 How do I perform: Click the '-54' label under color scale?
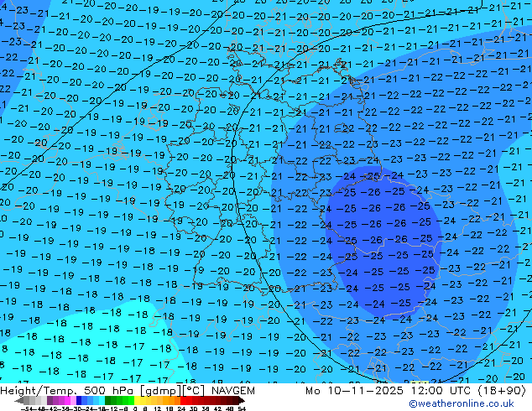tap(26, 409)
